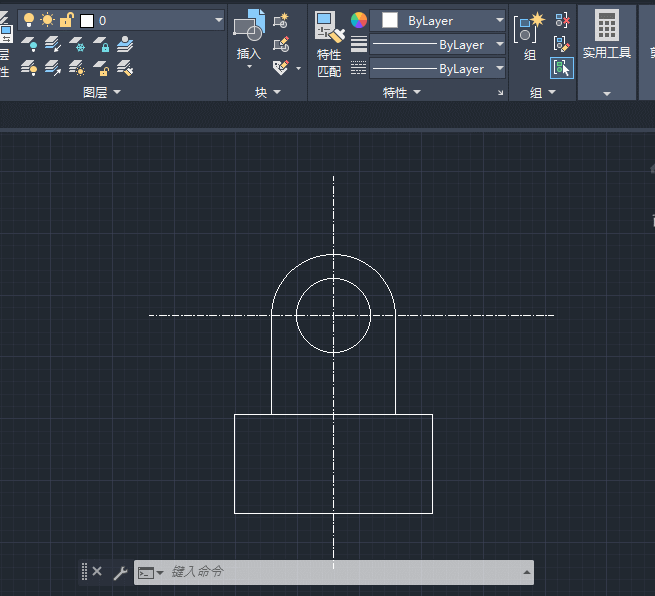Click the Insert block (插入) icon
The image size is (655, 596).
click(x=248, y=27)
